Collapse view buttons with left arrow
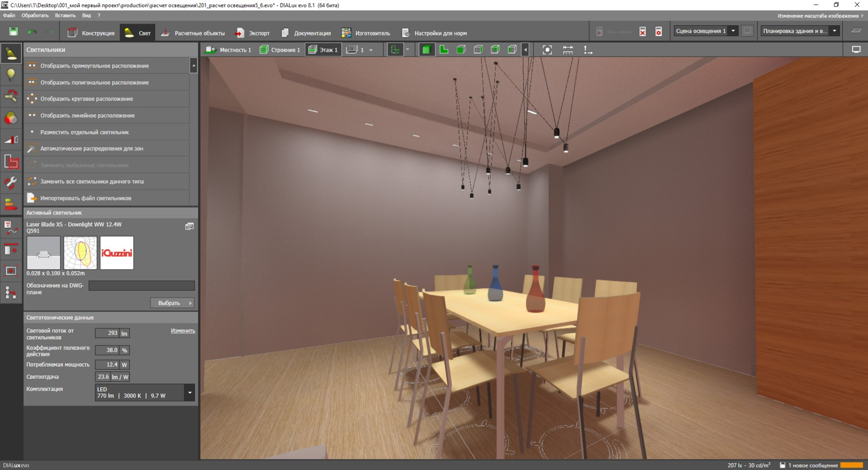Viewport: 868px width, 470px height. [525, 50]
